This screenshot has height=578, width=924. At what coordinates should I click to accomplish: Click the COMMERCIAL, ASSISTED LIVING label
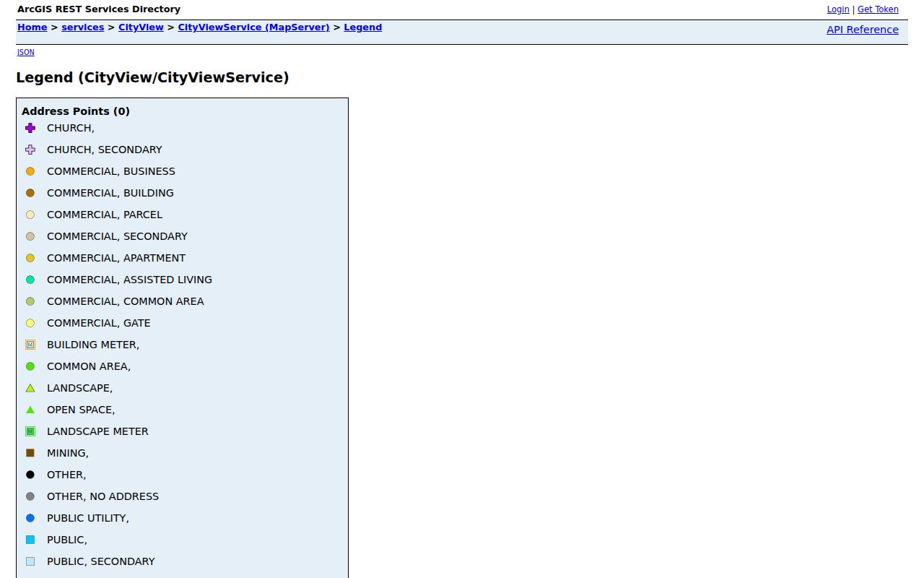[129, 280]
